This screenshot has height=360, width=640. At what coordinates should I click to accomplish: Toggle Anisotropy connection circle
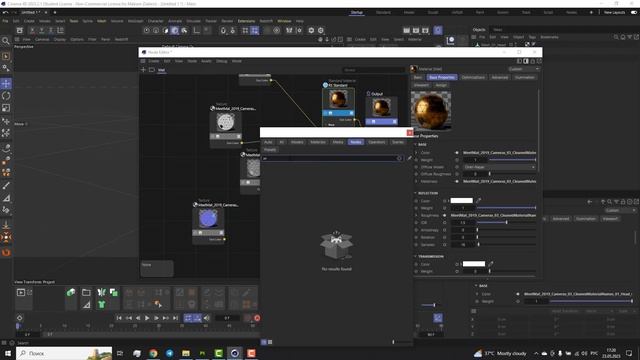(444, 230)
